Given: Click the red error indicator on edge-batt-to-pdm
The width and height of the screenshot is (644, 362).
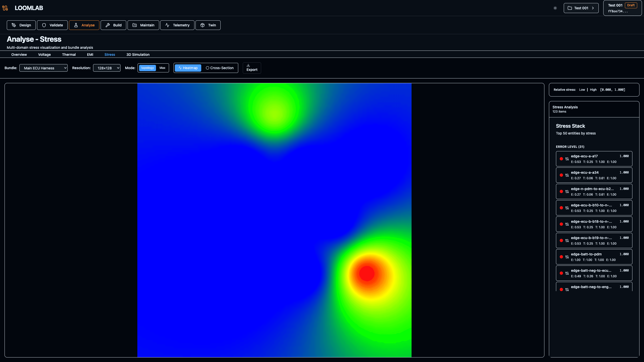Looking at the screenshot, I should 561,257.
